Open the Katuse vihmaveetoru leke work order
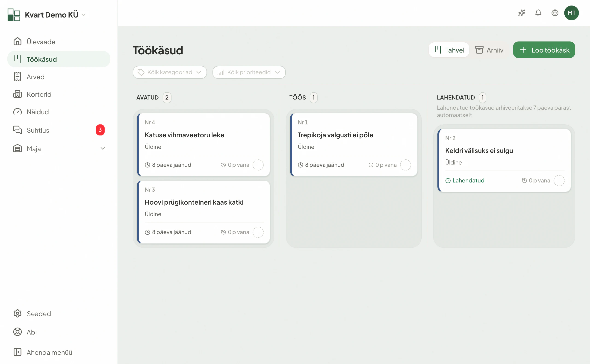 pyautogui.click(x=204, y=145)
